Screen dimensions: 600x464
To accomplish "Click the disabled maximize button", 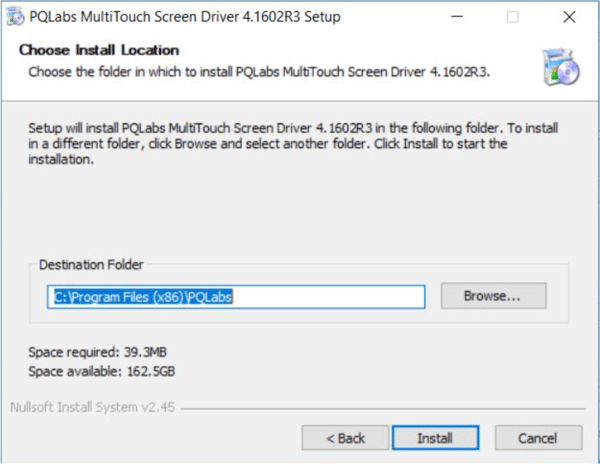I will 513,17.
